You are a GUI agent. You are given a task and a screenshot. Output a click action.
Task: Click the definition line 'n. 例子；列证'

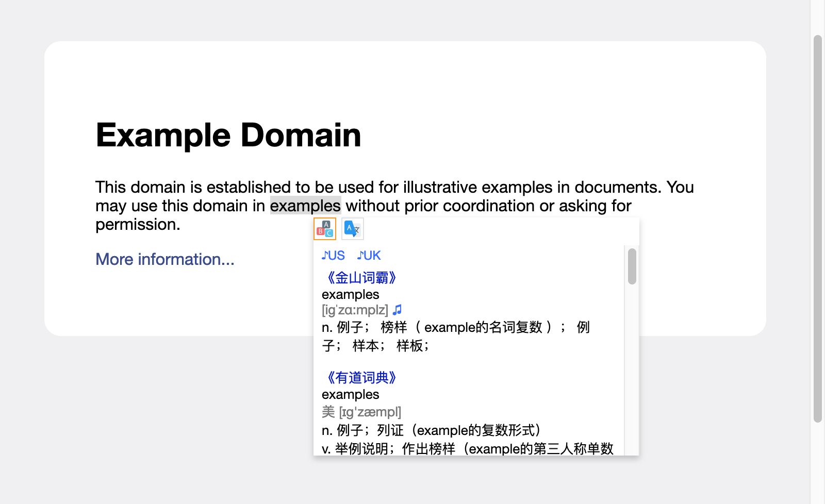point(431,430)
